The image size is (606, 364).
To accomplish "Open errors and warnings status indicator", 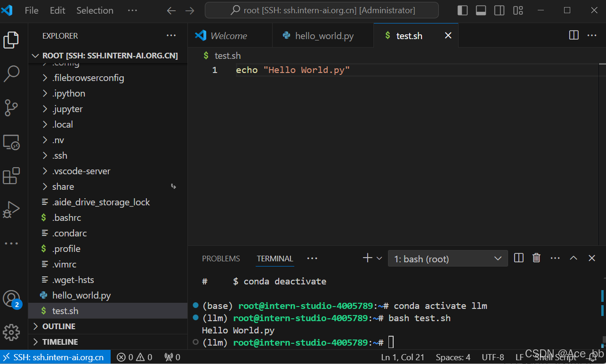I will pos(135,357).
